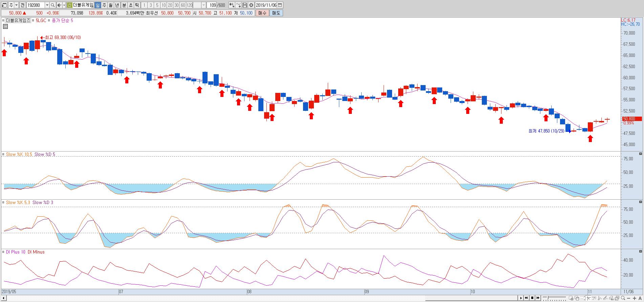The height and width of the screenshot is (302, 644).
Task: Click the rewind button in bottom controls
Action: tap(527, 298)
